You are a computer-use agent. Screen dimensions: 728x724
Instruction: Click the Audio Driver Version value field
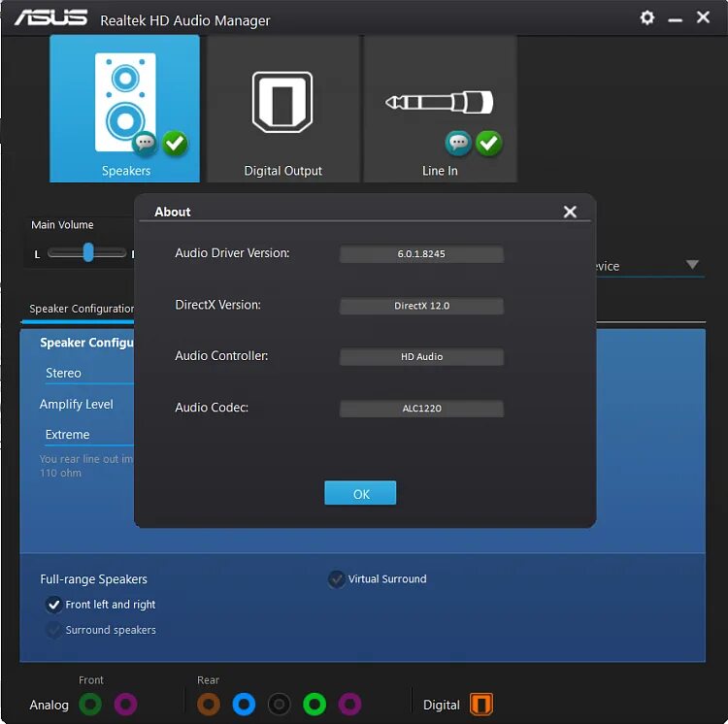(421, 254)
